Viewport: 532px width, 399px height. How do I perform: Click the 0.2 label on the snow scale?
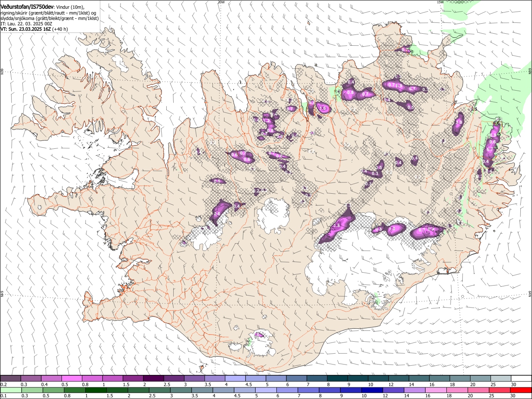3,384
